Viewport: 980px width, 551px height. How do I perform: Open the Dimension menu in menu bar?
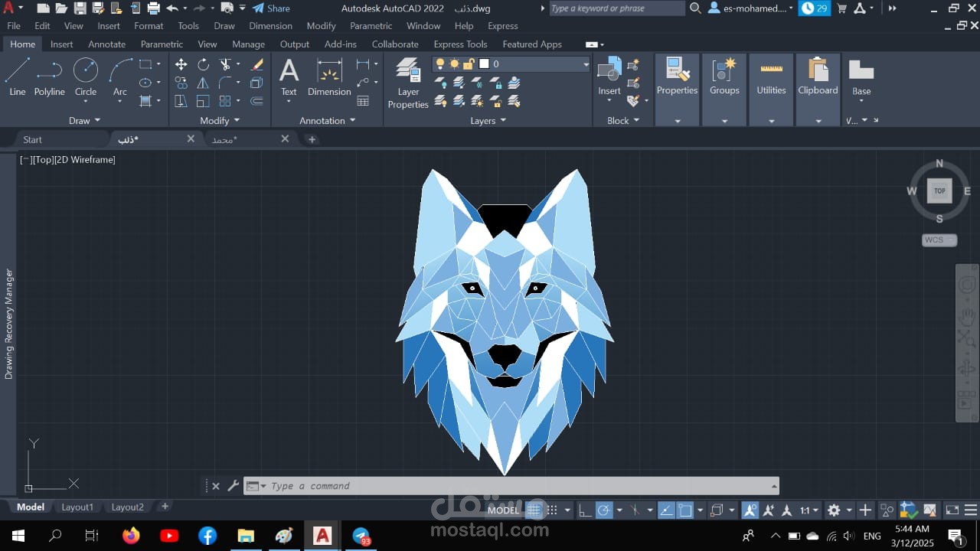[x=270, y=26]
